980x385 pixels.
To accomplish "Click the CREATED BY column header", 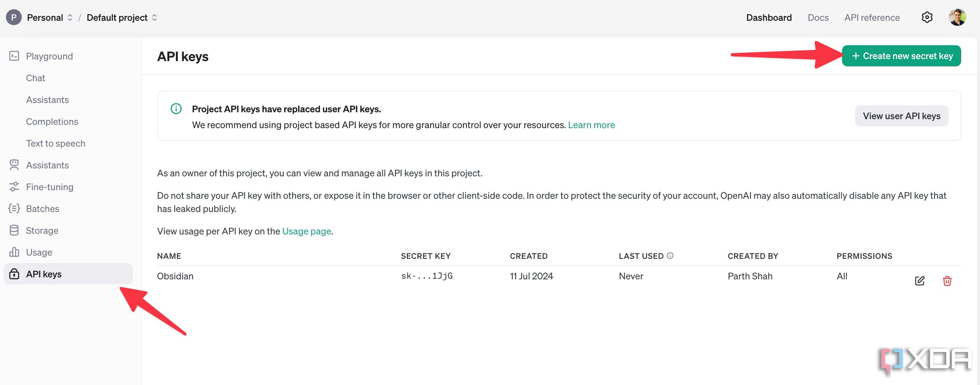I will click(x=753, y=256).
